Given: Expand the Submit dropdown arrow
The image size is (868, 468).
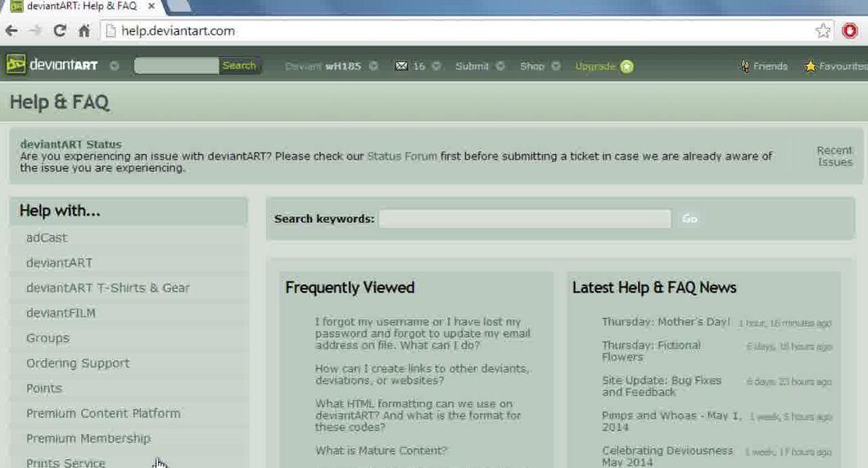Looking at the screenshot, I should click(500, 66).
